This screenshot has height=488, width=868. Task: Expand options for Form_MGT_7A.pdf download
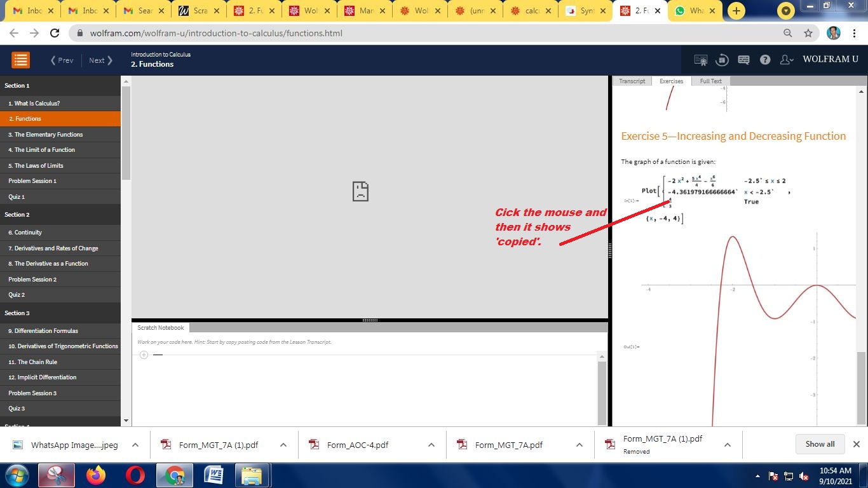[x=580, y=445]
